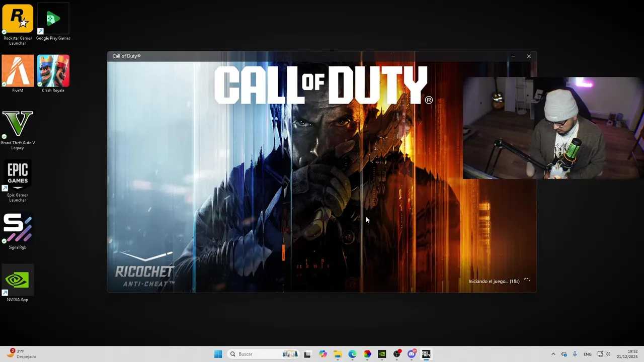Screen dimensions: 644x362
Task: Open network settings tray icon
Action: click(x=600, y=354)
